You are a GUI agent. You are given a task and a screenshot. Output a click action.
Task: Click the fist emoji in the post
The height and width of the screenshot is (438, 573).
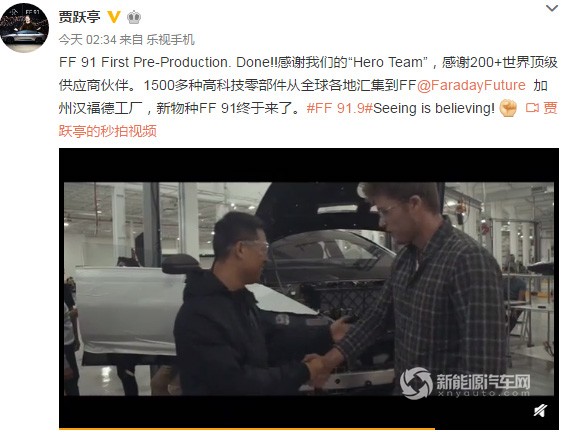coord(508,108)
